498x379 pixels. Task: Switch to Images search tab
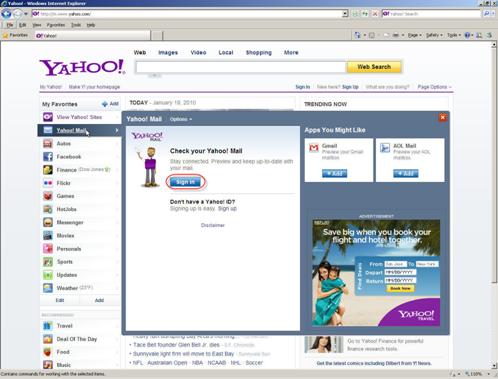(168, 52)
